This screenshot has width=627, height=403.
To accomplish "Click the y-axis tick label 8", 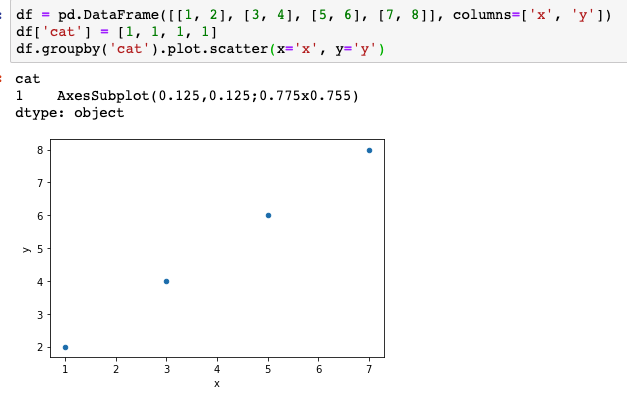I will (x=40, y=150).
